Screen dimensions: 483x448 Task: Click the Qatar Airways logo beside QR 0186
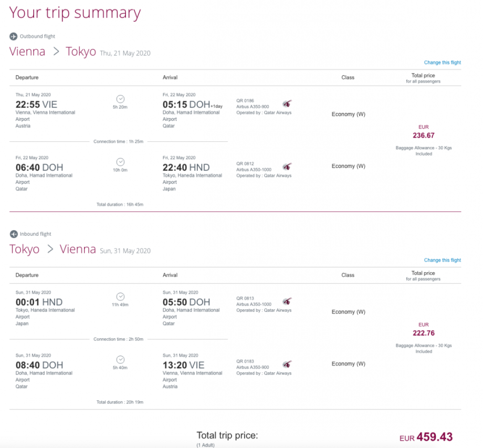point(287,103)
